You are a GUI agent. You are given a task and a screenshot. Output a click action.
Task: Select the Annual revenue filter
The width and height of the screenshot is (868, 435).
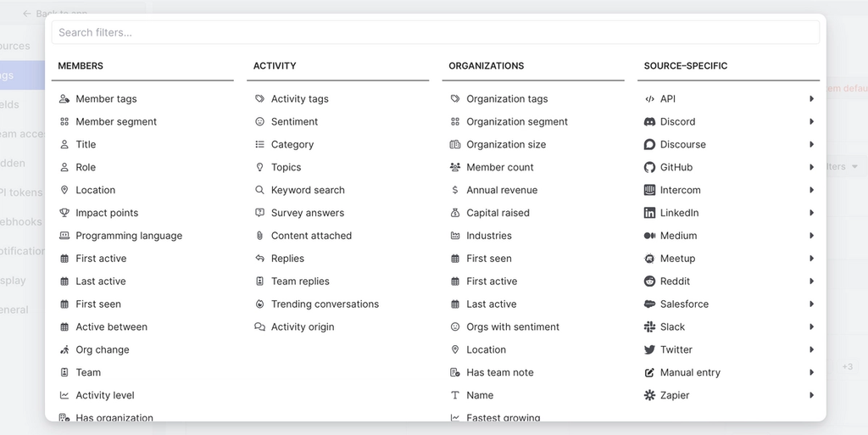(x=502, y=191)
